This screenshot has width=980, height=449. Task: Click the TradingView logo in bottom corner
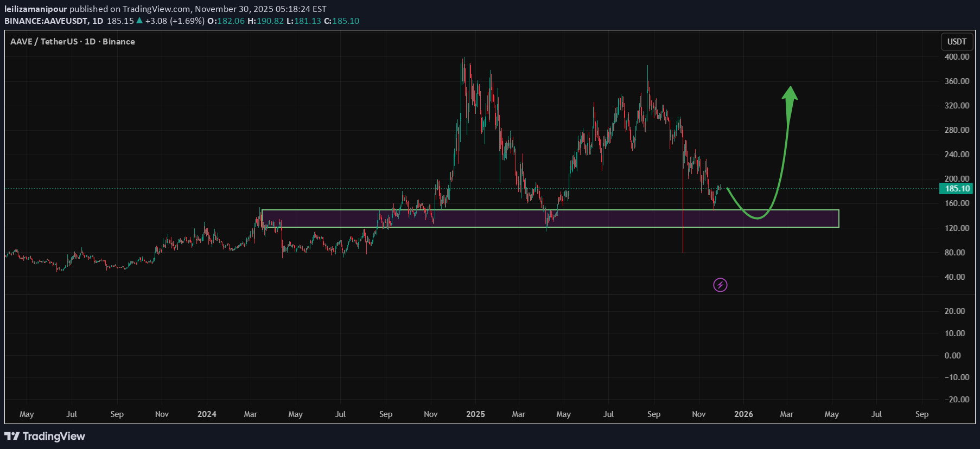tap(45, 437)
